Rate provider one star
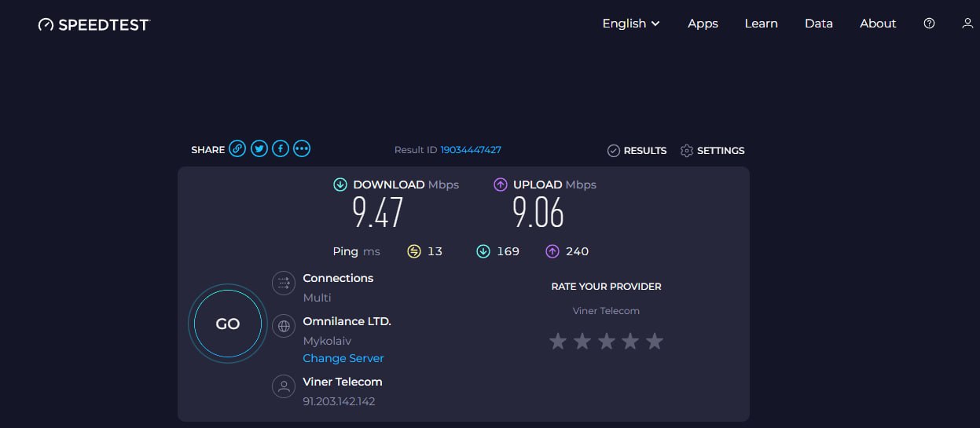The width and height of the screenshot is (980, 428). point(558,341)
